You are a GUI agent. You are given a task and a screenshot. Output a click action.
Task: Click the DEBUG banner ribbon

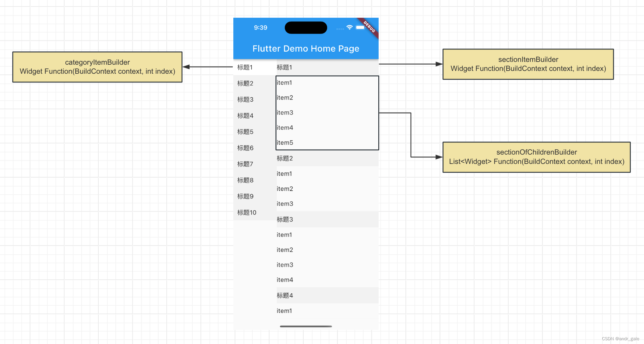(369, 27)
